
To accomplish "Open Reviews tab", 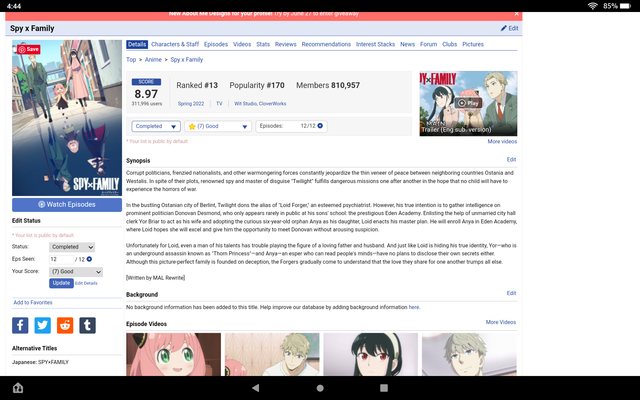I will (x=285, y=44).
